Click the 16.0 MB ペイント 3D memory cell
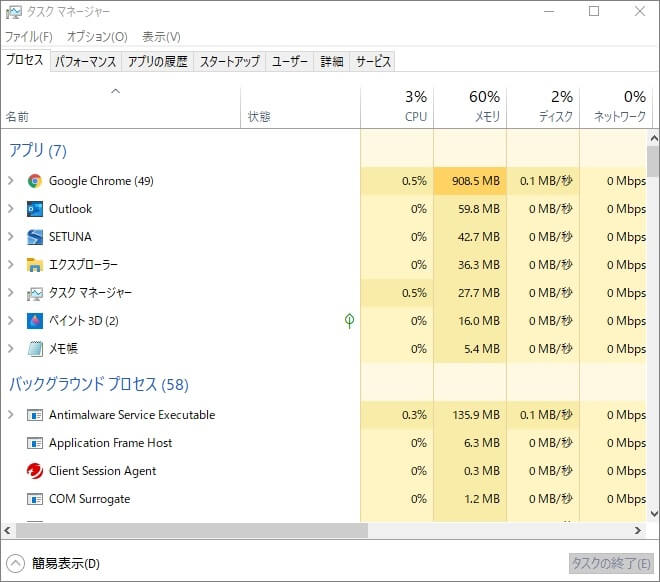The width and height of the screenshot is (660, 582). [470, 321]
